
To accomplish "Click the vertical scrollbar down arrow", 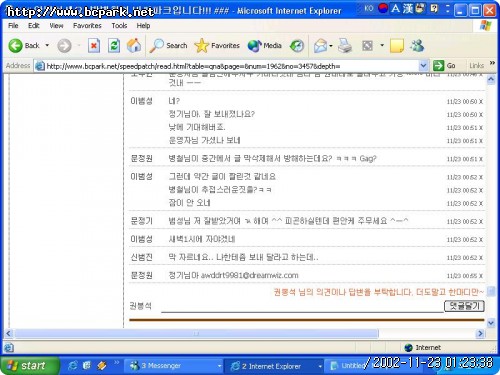I will click(491, 323).
